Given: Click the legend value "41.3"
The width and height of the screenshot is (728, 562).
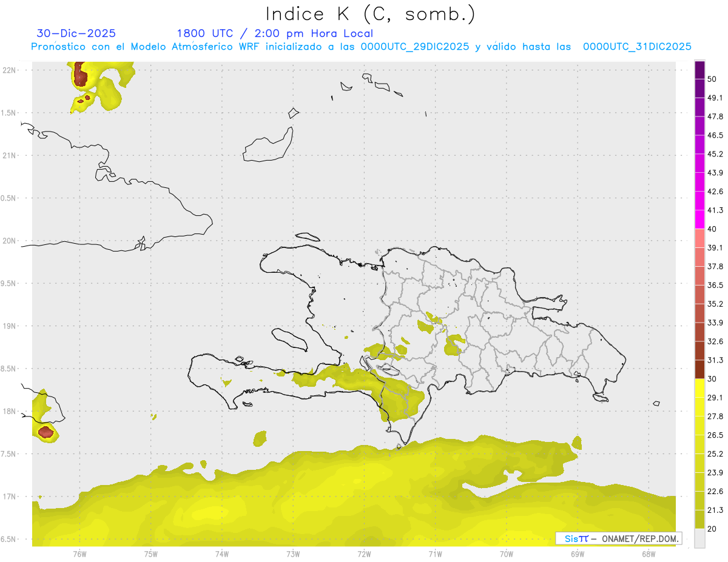Looking at the screenshot, I should [715, 210].
